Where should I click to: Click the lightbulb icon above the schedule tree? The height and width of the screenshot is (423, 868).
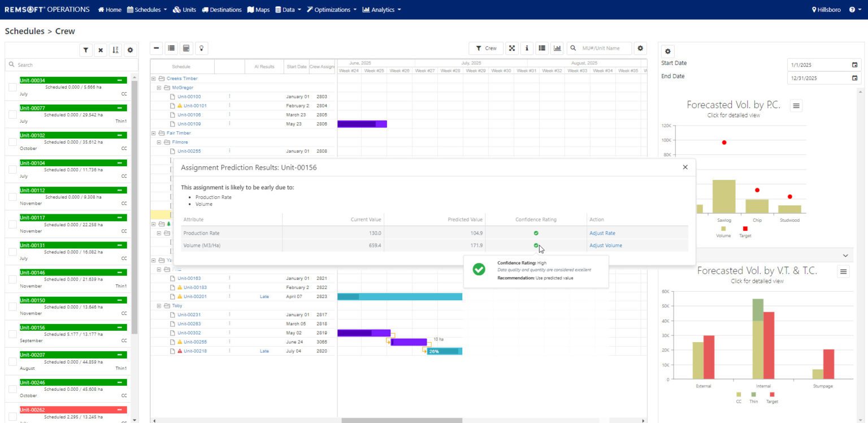pos(201,48)
